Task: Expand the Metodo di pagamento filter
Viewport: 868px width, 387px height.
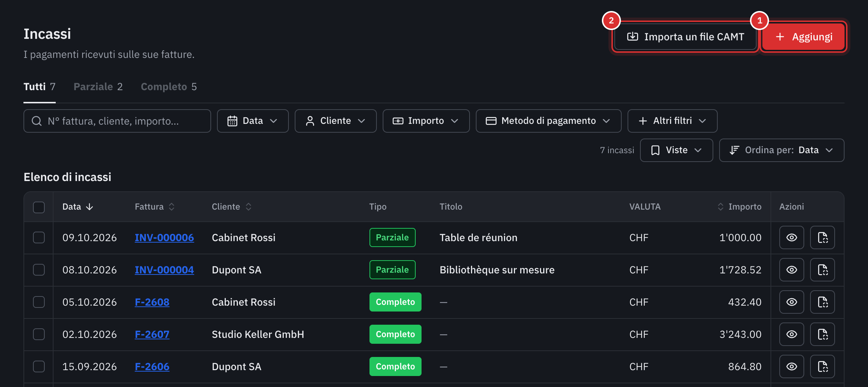Action: point(548,121)
